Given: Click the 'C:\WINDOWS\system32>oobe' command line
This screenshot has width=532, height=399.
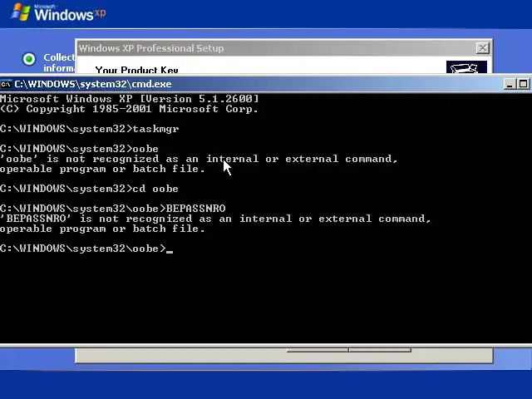Looking at the screenshot, I should pyautogui.click(x=79, y=149).
